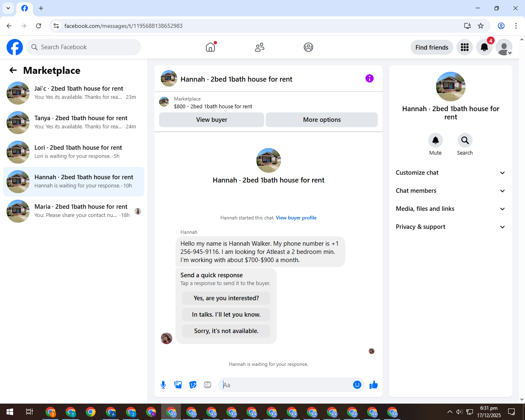Open the volume control in system tray
Viewport: 525px width, 420px height.
pyautogui.click(x=459, y=412)
